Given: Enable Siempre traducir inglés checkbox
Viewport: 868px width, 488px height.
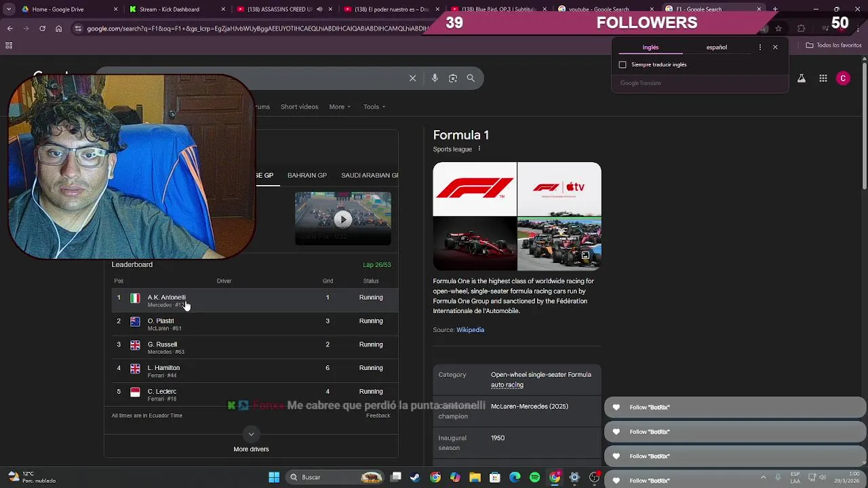Looking at the screenshot, I should click(x=623, y=64).
